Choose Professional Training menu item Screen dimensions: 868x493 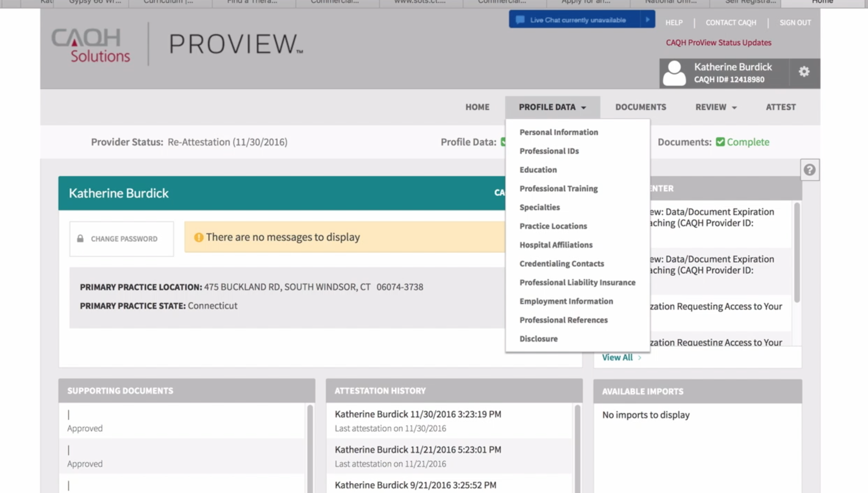pyautogui.click(x=558, y=189)
